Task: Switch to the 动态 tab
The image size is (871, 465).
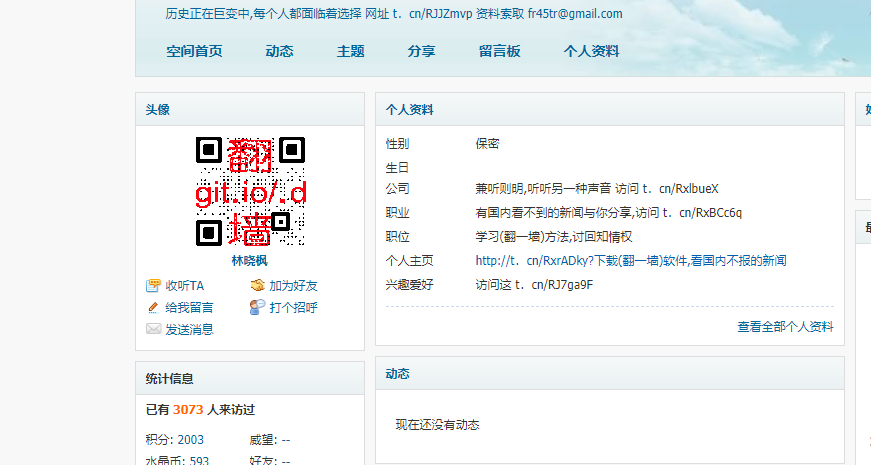Action: tap(279, 51)
